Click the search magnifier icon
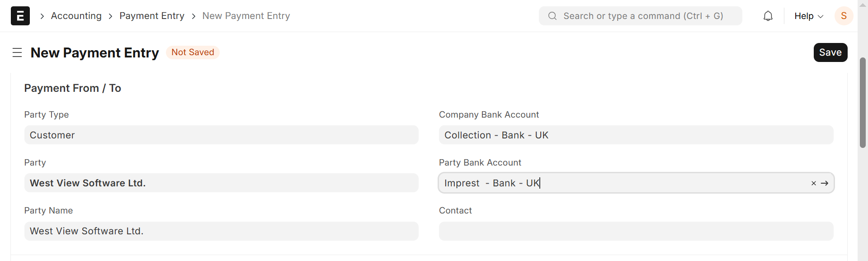Image resolution: width=868 pixels, height=261 pixels. pyautogui.click(x=552, y=16)
